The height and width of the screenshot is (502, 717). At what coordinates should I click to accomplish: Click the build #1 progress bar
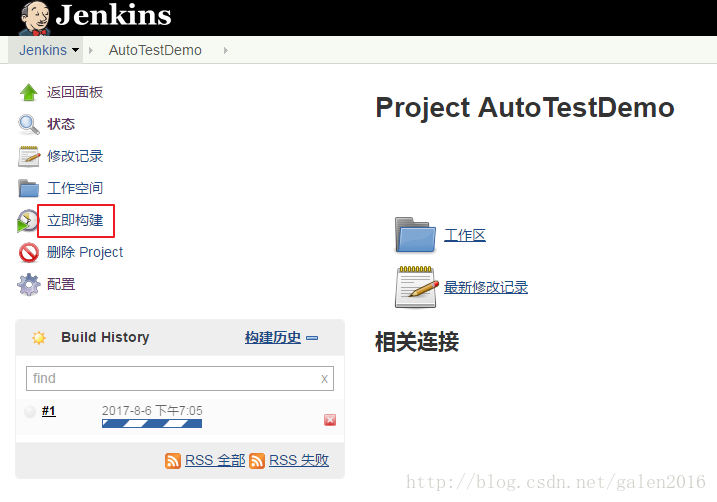152,424
